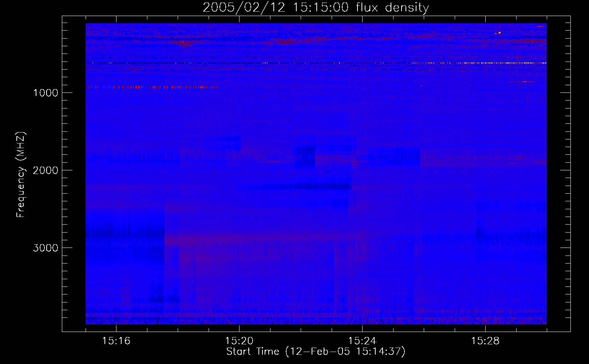Click the plot title '2005/02/12 15:15:00 flux density'
Viewport: 589px width, 364px height.
point(316,8)
